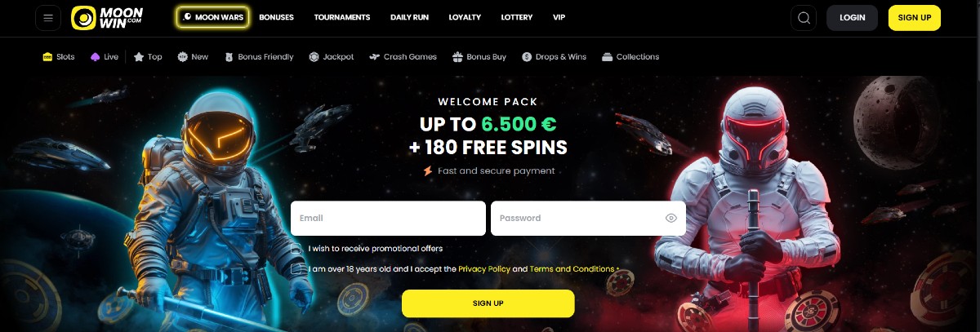This screenshot has width=980, height=332.
Task: Open the Privacy Policy link
Action: click(x=484, y=269)
